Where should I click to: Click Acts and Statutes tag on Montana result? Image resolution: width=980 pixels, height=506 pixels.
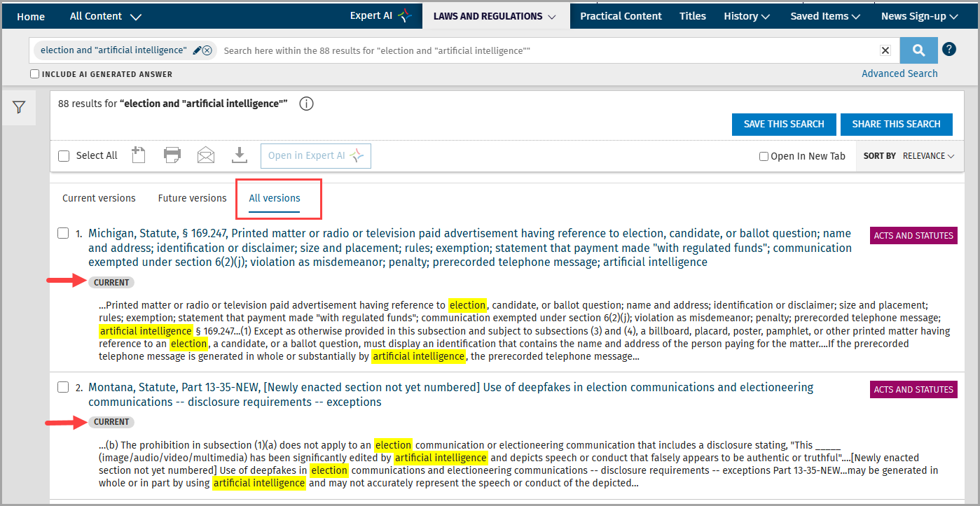point(913,390)
